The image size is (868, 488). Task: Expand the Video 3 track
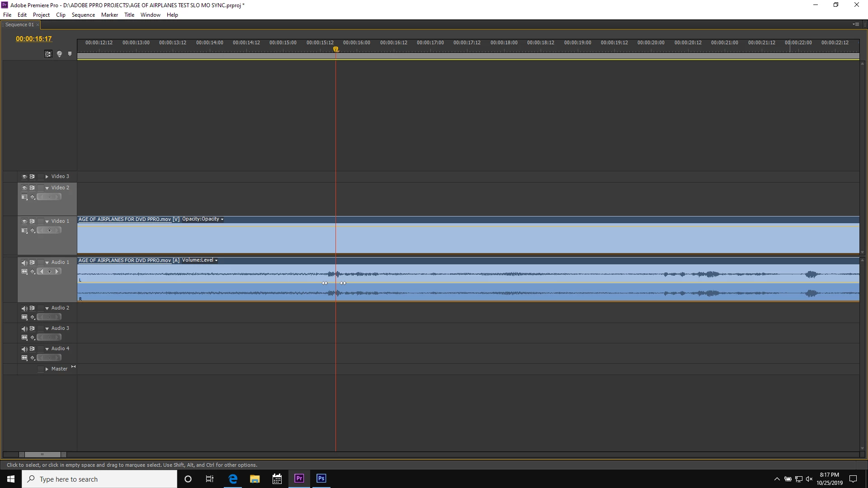pos(47,177)
